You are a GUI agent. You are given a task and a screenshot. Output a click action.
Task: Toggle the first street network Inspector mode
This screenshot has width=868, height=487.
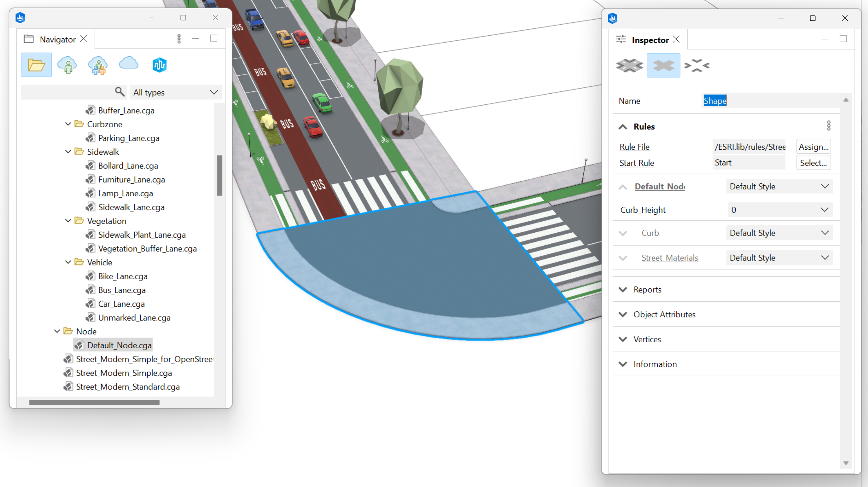pos(629,65)
